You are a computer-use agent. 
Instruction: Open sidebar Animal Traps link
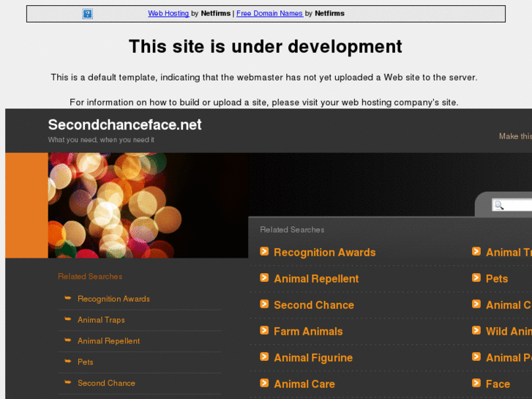101,320
